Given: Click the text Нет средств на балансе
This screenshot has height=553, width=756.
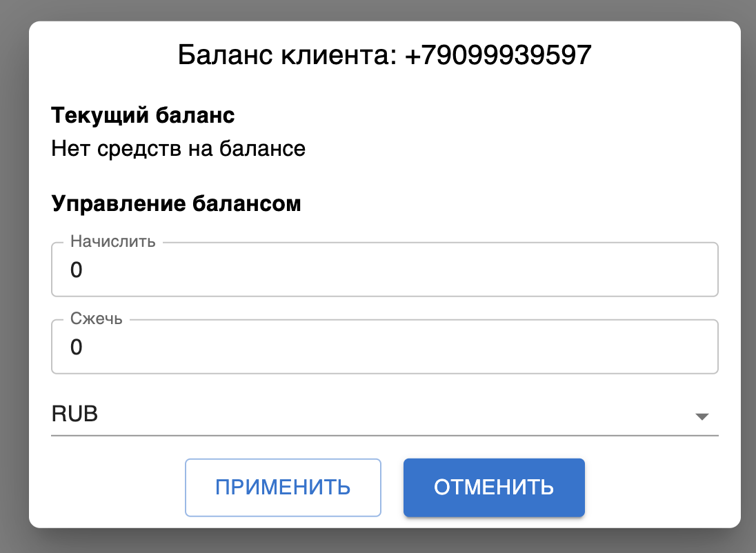Looking at the screenshot, I should click(x=178, y=148).
